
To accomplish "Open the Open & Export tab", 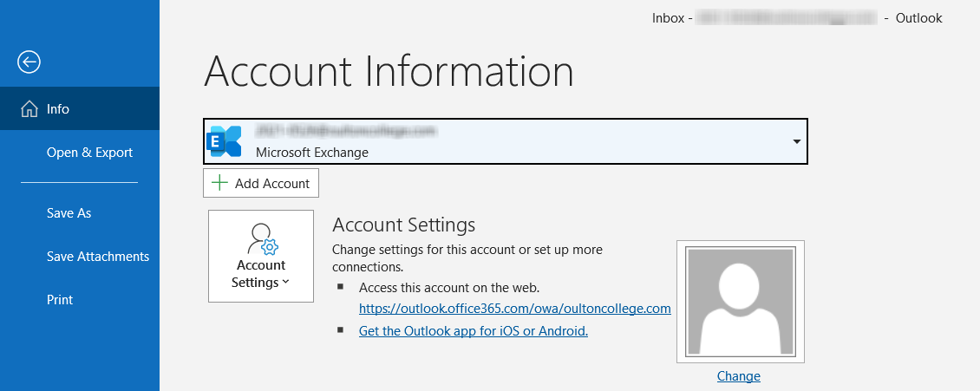I will 89,153.
